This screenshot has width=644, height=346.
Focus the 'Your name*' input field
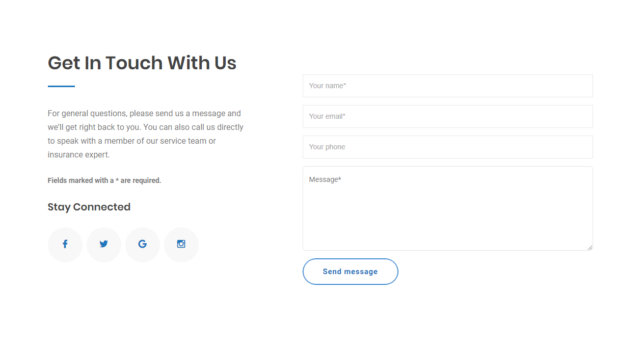tap(447, 86)
